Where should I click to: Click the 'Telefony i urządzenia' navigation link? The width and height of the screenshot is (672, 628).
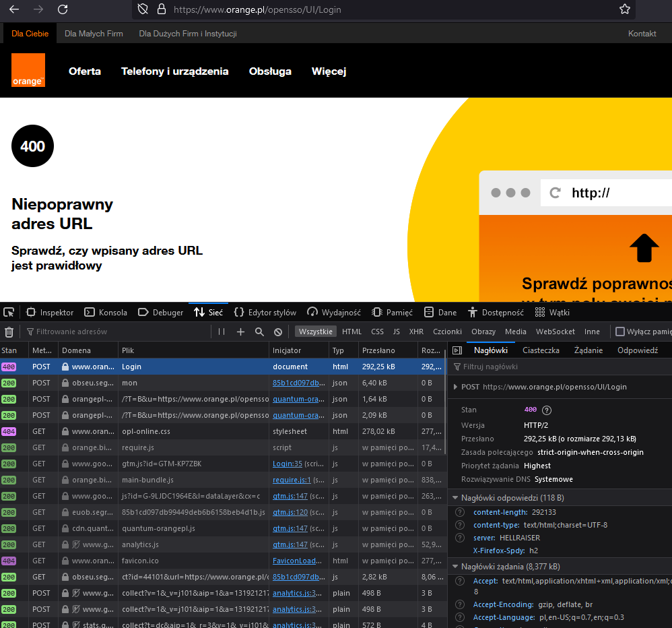pos(174,71)
